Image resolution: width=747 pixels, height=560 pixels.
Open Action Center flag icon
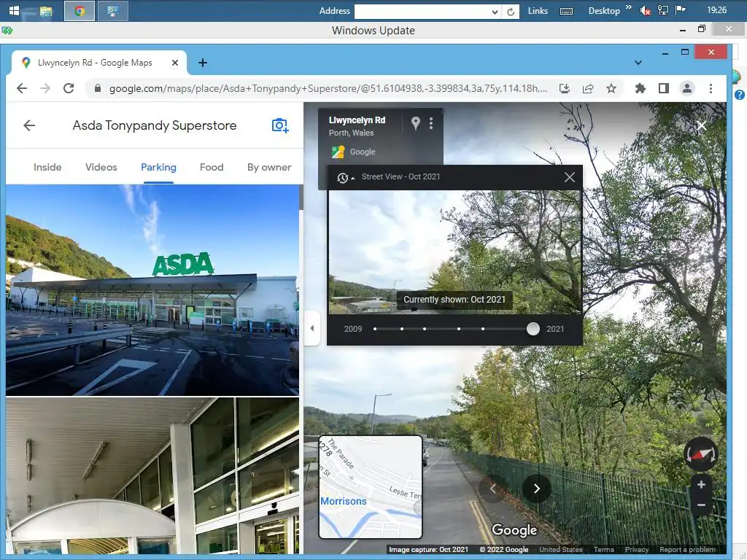pyautogui.click(x=681, y=10)
